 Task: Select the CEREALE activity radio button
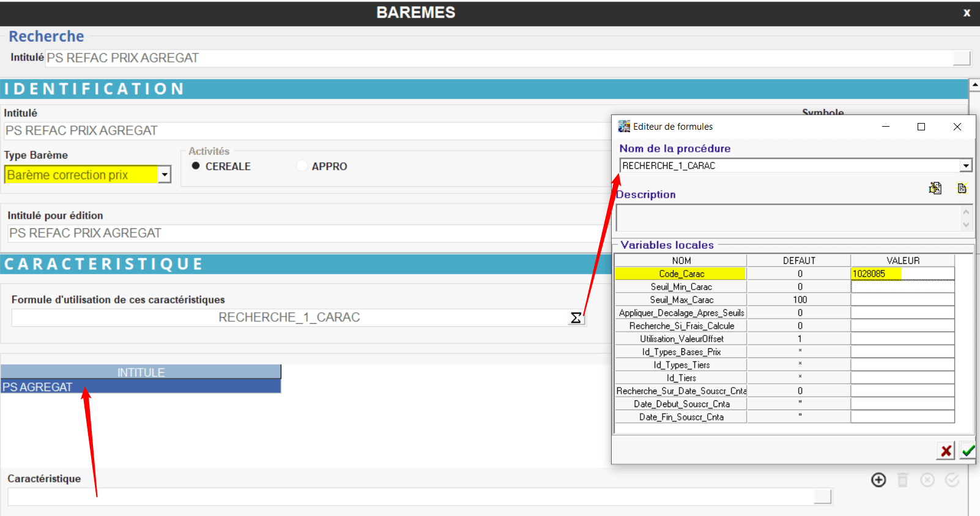coord(196,166)
